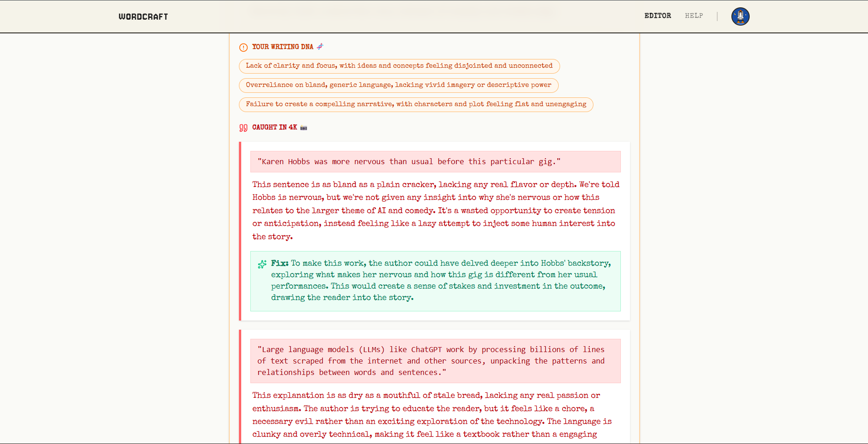Select the red left-border marker of the Karen Hobbs card

point(241,229)
